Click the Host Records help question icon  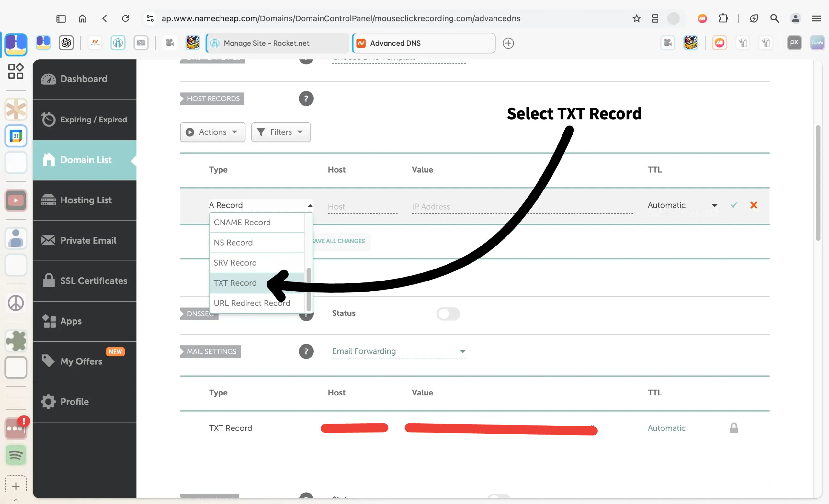click(306, 98)
